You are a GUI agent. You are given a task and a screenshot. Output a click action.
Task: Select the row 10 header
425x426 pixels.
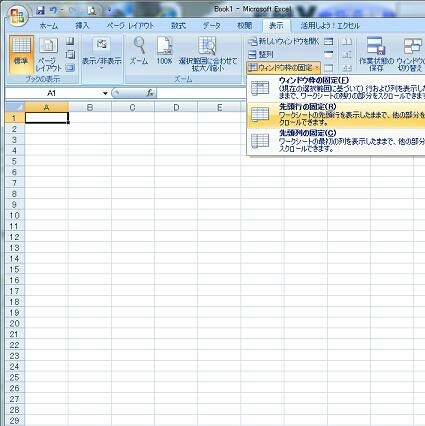pos(14,215)
